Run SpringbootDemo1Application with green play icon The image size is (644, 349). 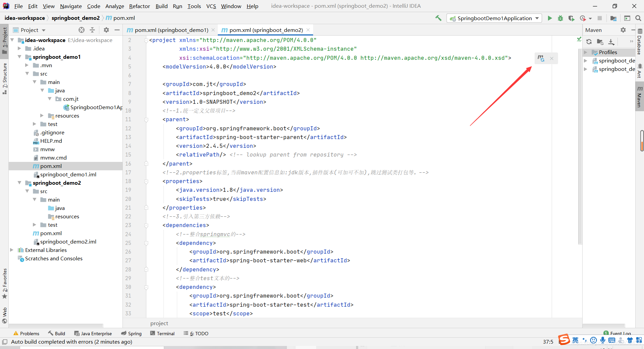point(550,18)
